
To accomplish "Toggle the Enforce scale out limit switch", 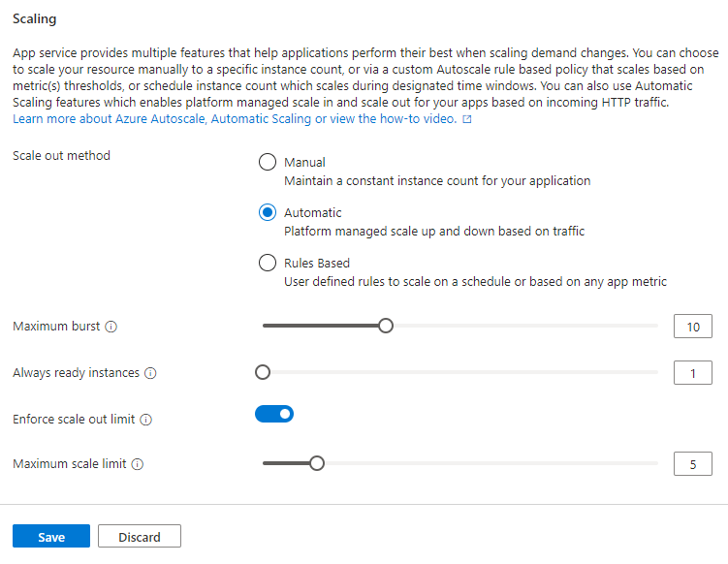I will pyautogui.click(x=274, y=414).
